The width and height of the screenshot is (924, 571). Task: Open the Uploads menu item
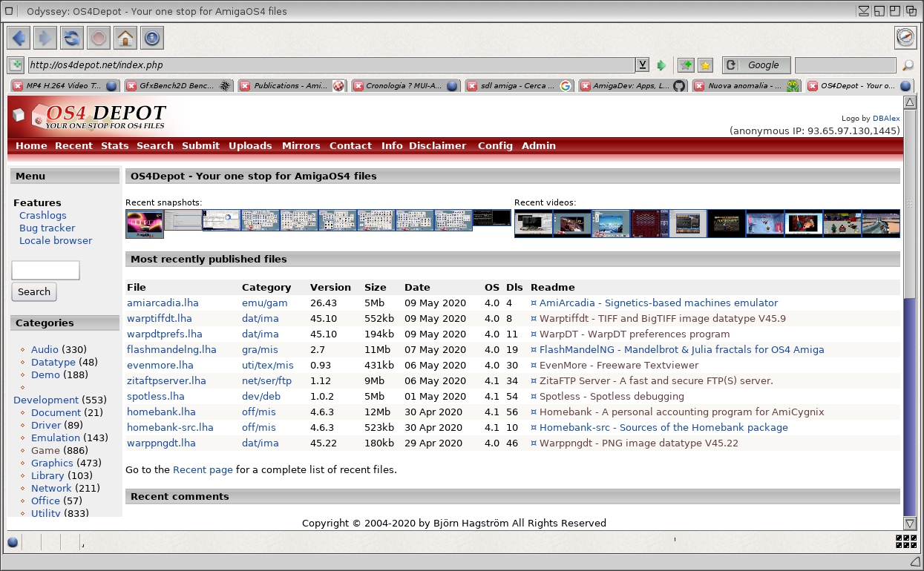coord(250,146)
